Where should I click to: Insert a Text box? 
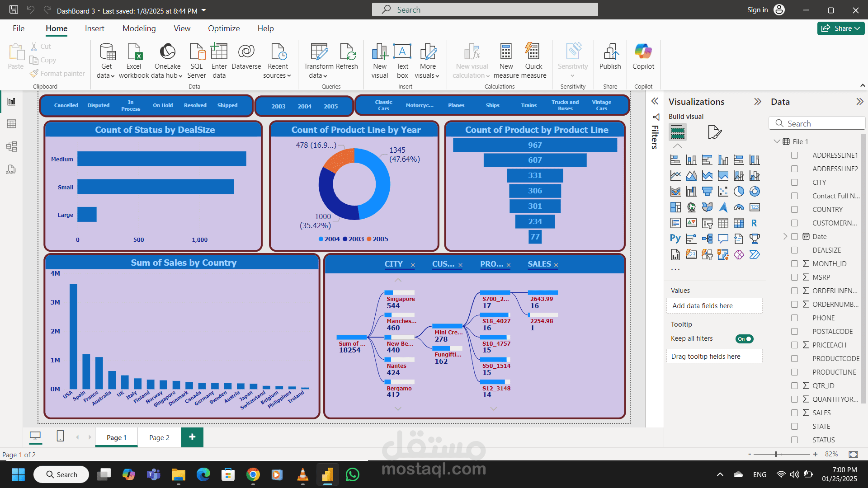[402, 61]
